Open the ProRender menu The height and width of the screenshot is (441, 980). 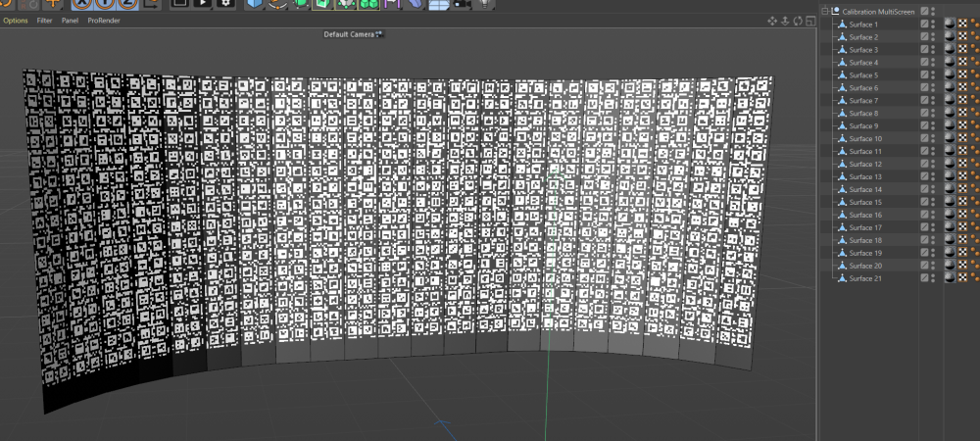[x=104, y=21]
